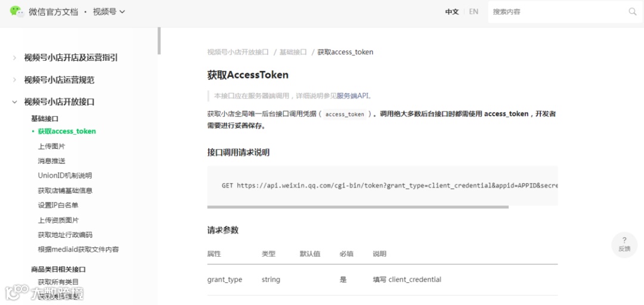Click the 说明 column header

pyautogui.click(x=379, y=254)
